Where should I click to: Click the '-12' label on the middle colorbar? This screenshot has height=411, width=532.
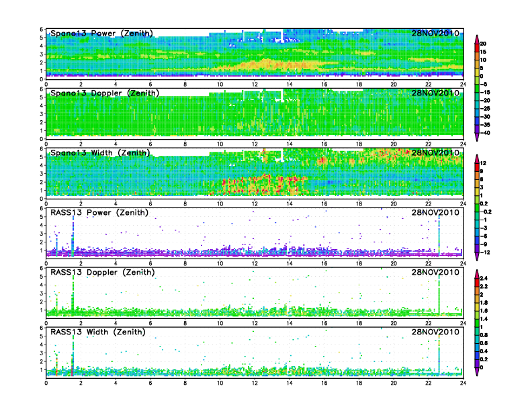pos(485,253)
